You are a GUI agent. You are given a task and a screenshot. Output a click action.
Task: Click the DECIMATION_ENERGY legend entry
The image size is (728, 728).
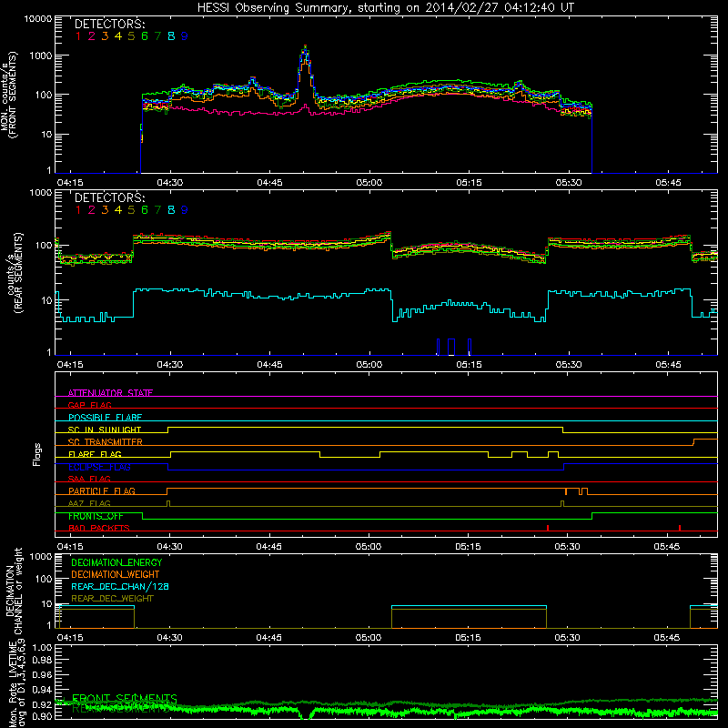pos(116,562)
